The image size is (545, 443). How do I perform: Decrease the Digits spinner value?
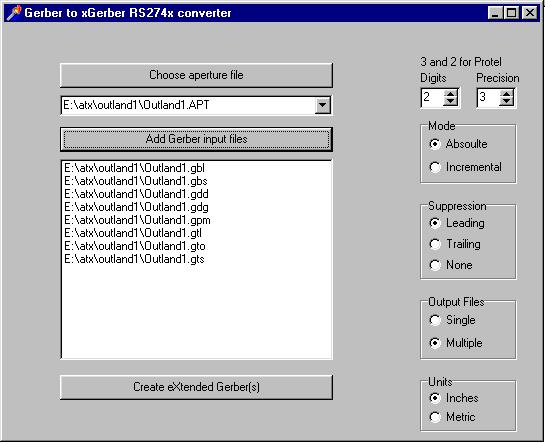click(450, 102)
